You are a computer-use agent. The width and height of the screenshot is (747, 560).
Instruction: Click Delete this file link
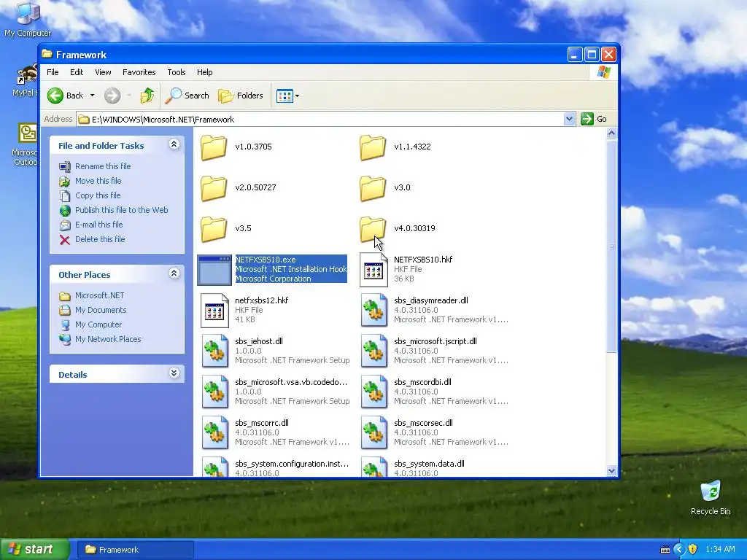pyautogui.click(x=100, y=239)
